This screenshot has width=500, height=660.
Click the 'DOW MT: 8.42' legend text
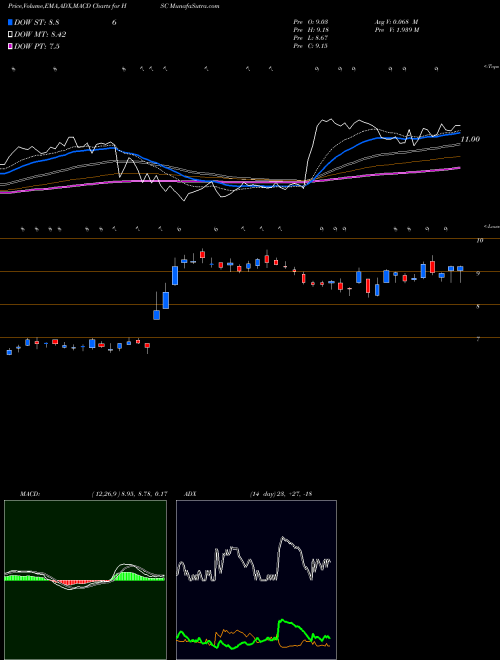coord(40,35)
